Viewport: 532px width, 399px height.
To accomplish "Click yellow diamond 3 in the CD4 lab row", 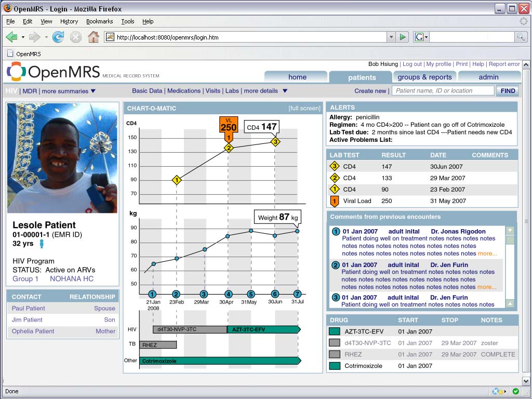I will [335, 167].
